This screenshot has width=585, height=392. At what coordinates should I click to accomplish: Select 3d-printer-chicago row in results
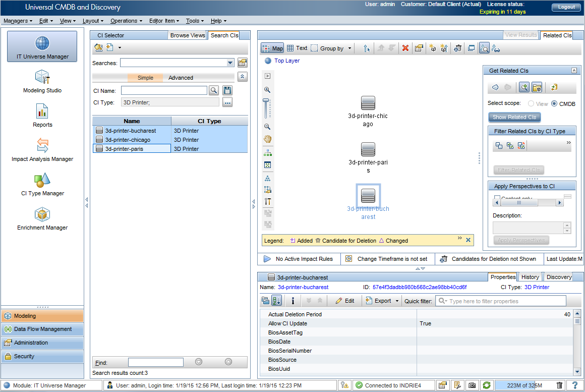[x=170, y=140]
